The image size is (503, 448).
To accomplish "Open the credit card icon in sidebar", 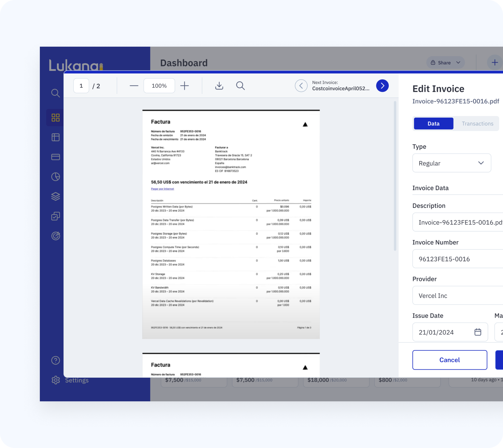I will pos(55,157).
